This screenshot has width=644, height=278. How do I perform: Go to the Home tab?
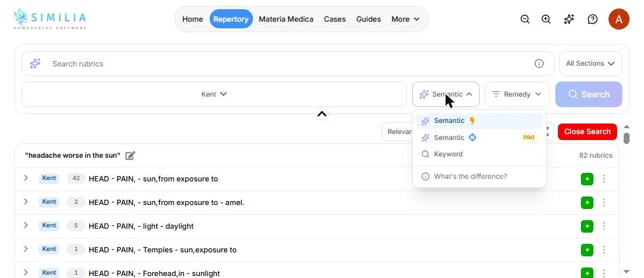[x=193, y=19]
